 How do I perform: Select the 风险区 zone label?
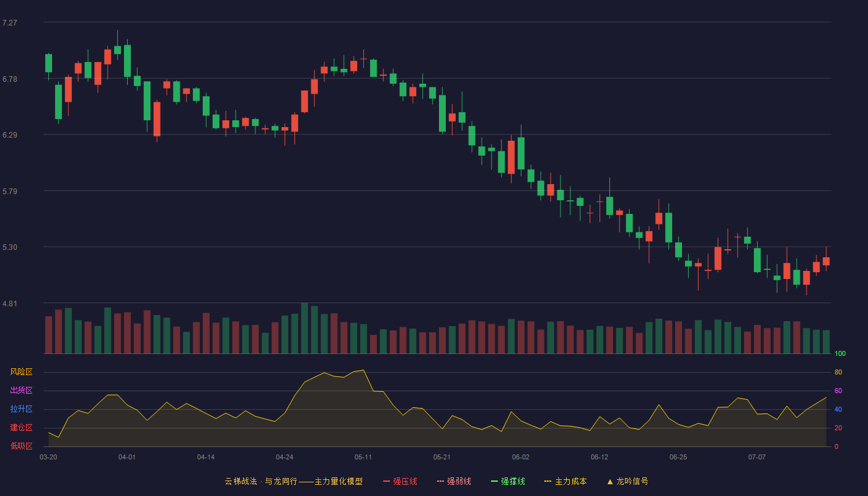pos(21,372)
